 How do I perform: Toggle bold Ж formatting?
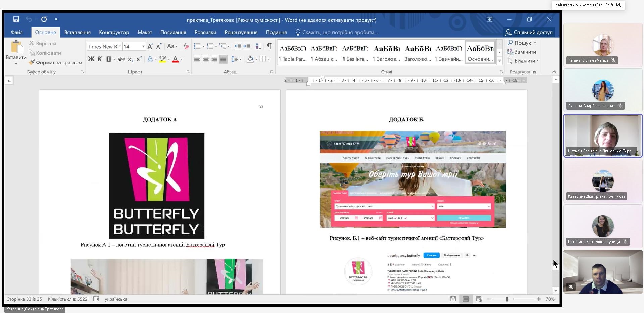[91, 59]
